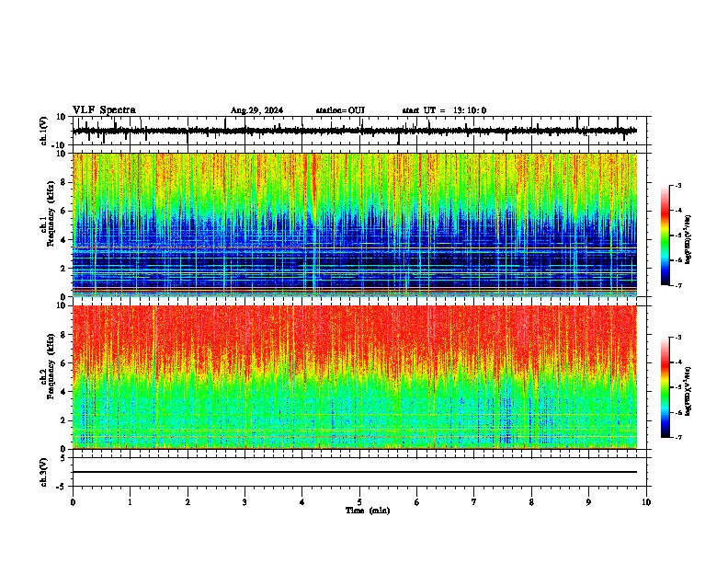The image size is (728, 563).
Task: Click the "ch.1(V)" waveform axis label
Action: (x=44, y=131)
